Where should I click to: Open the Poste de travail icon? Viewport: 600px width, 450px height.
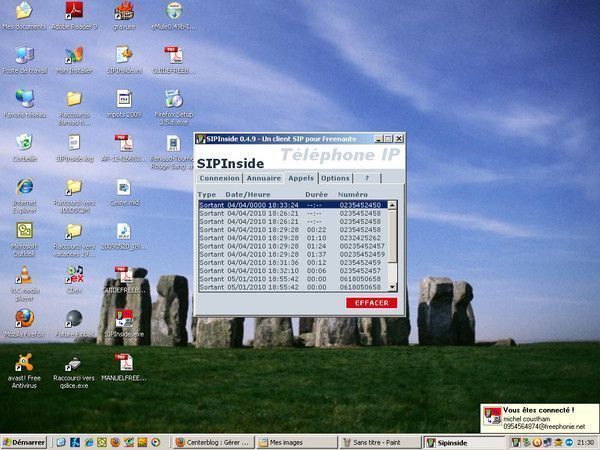click(24, 55)
